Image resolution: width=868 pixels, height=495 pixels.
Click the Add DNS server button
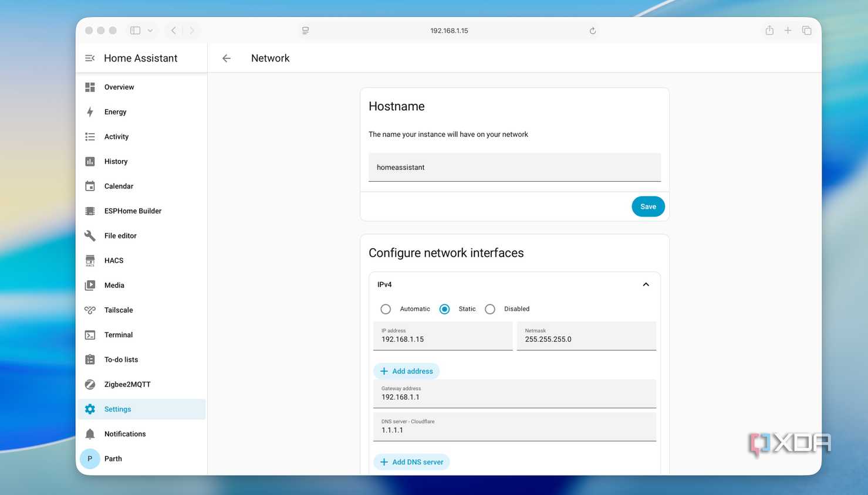click(411, 462)
